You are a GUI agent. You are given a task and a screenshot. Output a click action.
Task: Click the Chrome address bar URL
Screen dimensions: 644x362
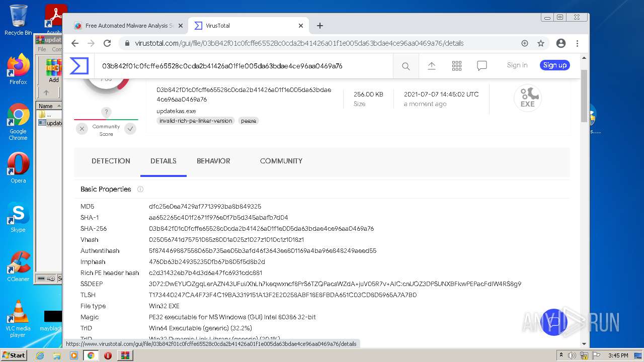click(299, 43)
